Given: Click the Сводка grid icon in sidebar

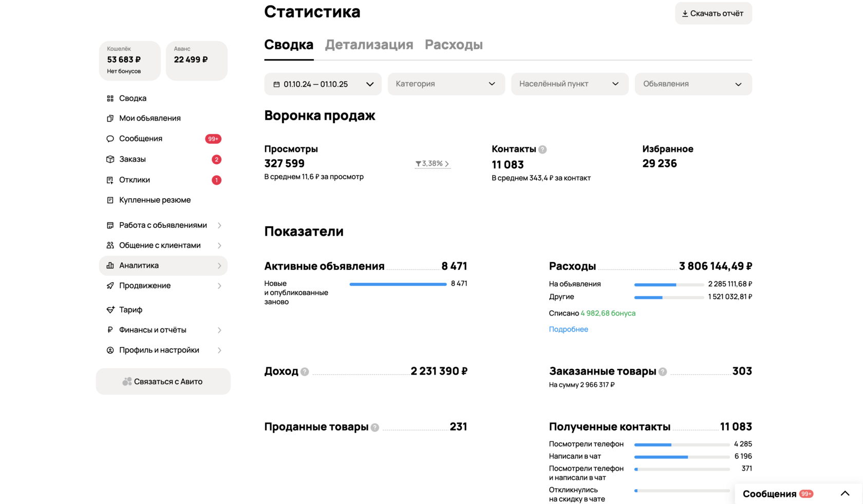Looking at the screenshot, I should (110, 98).
